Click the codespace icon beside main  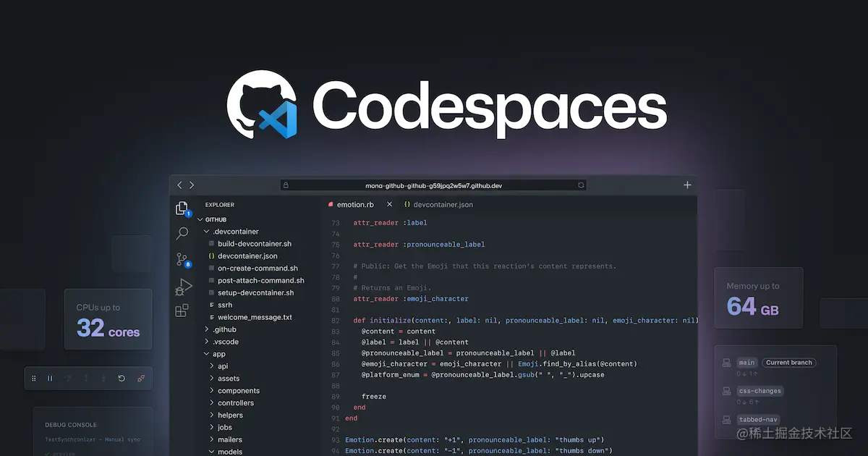726,363
